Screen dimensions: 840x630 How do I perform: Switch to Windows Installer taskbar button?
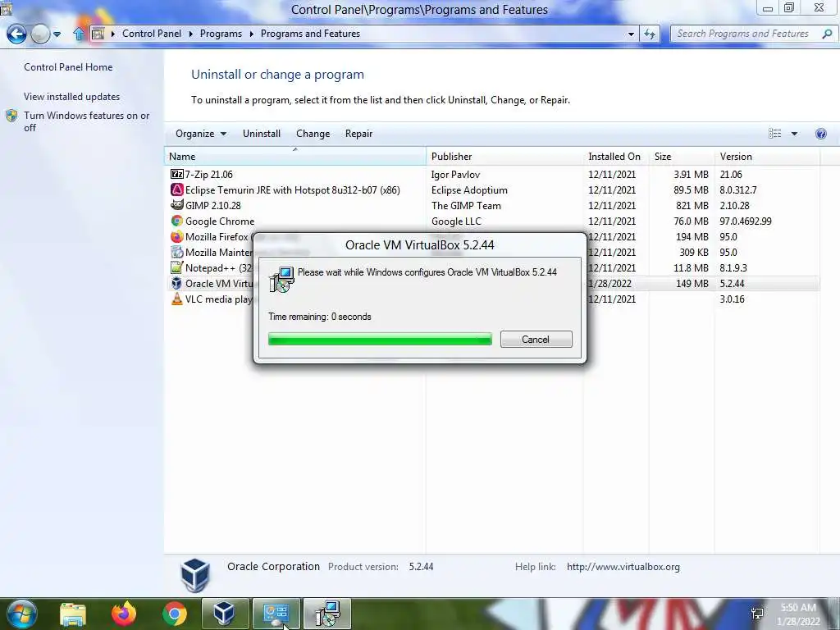[327, 614]
